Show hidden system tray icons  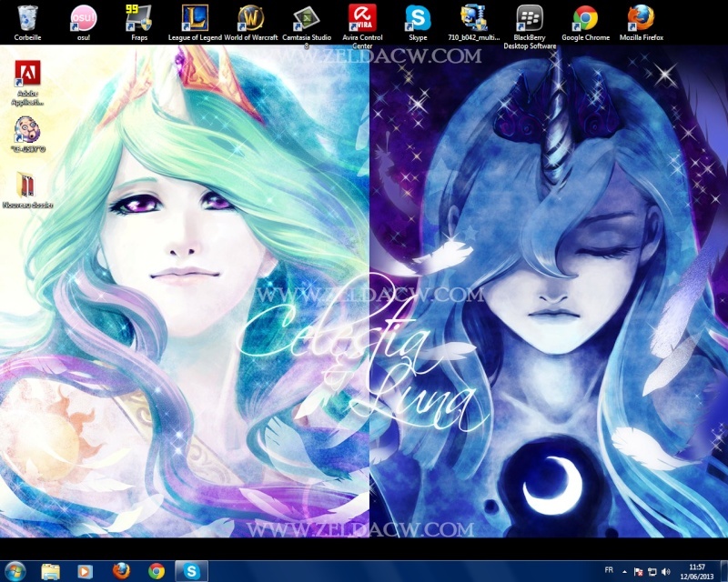coord(624,572)
